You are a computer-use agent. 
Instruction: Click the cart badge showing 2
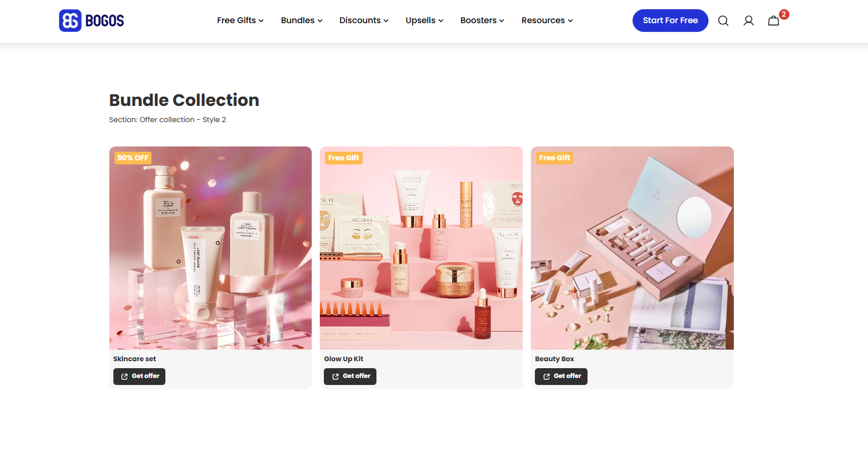(x=784, y=14)
